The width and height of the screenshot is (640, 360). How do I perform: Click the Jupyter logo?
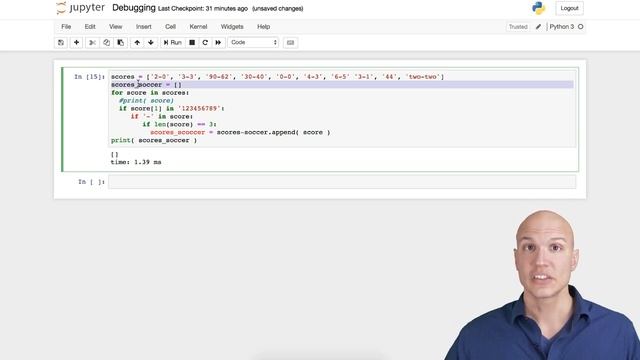80,8
